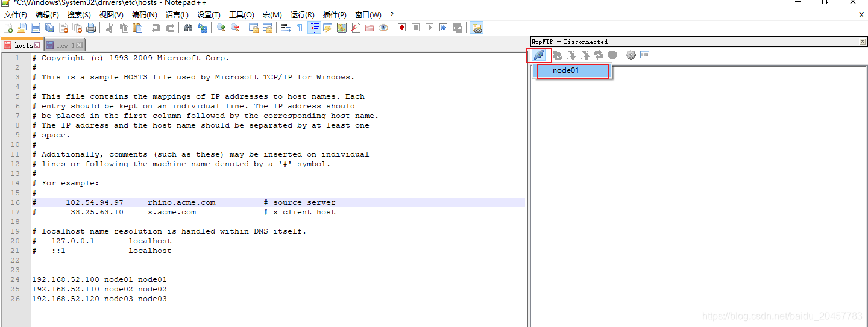The image size is (868, 327).
Task: Open the 插件(P) menu
Action: tap(335, 14)
